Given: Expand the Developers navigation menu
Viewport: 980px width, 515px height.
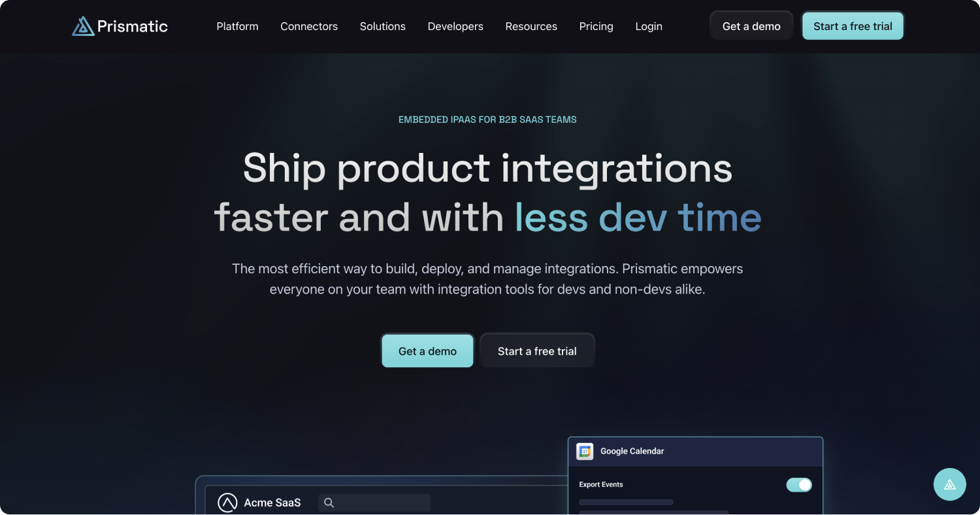Looking at the screenshot, I should (455, 26).
